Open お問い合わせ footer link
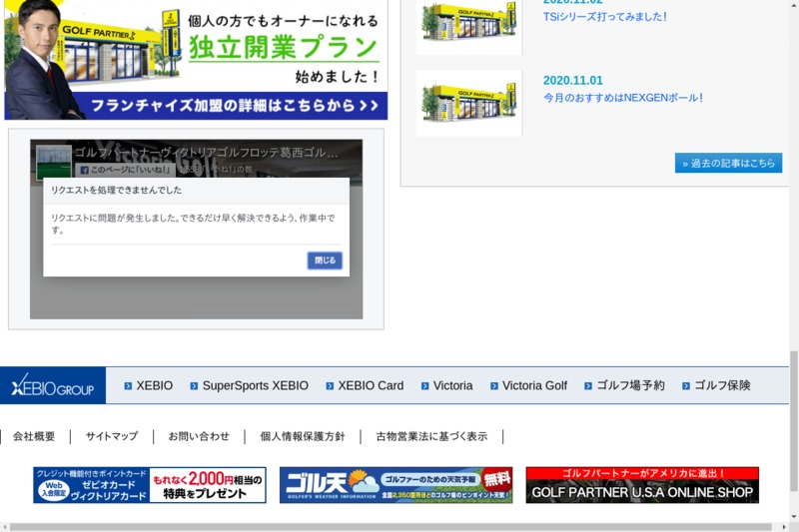799x532 pixels. (x=199, y=436)
